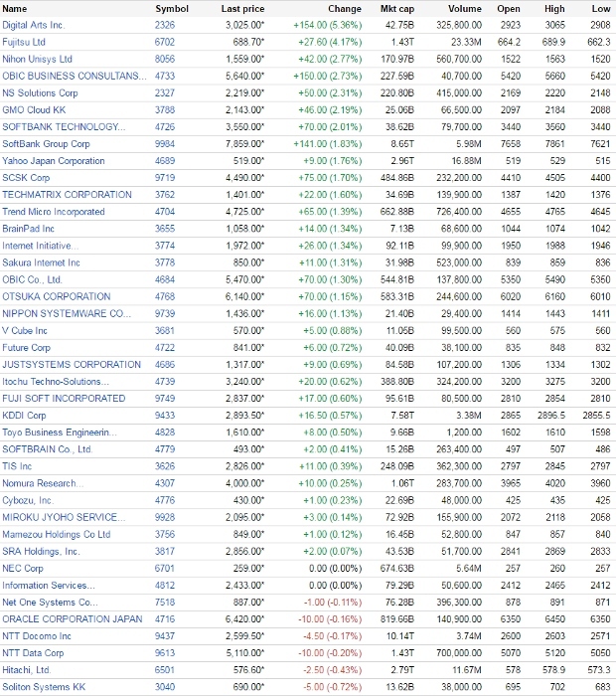Open the Digital Arts Inc. stock link

[x=33, y=25]
